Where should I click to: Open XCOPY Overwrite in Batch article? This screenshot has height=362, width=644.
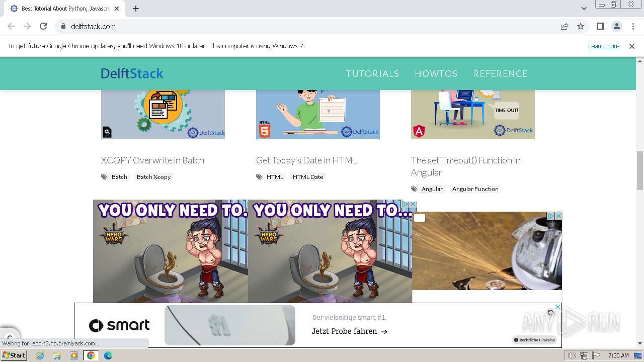tap(152, 160)
